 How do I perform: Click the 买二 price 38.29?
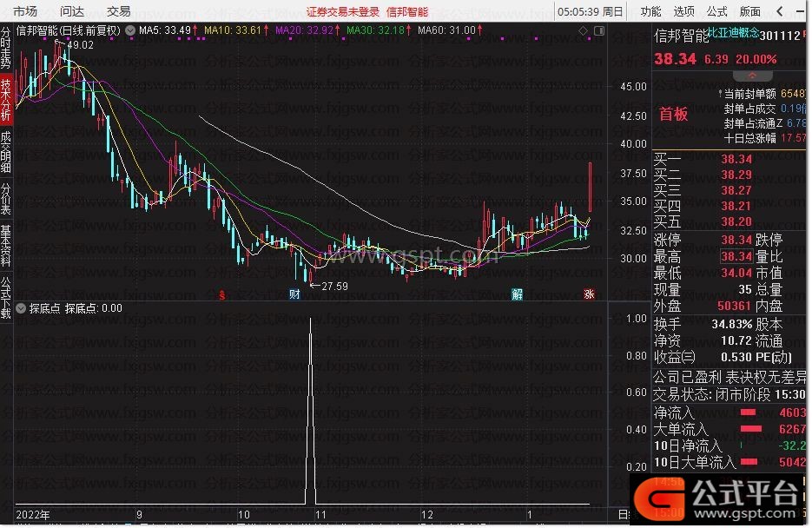[736, 175]
